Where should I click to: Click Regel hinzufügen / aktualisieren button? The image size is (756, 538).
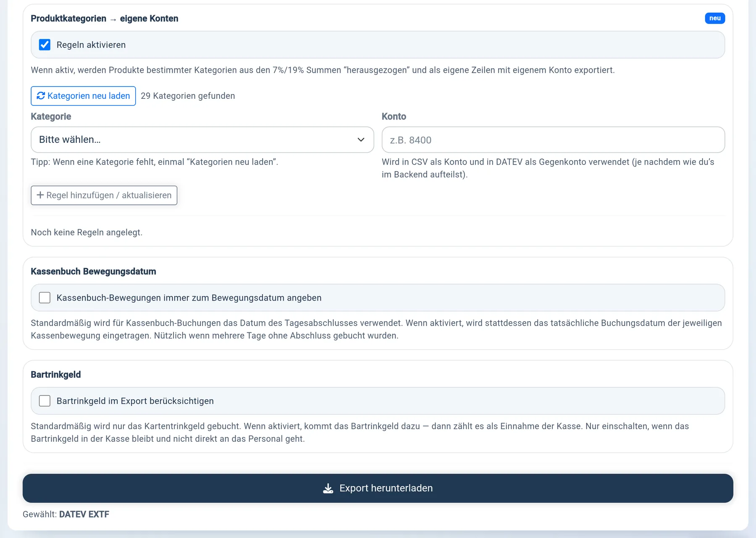(104, 195)
